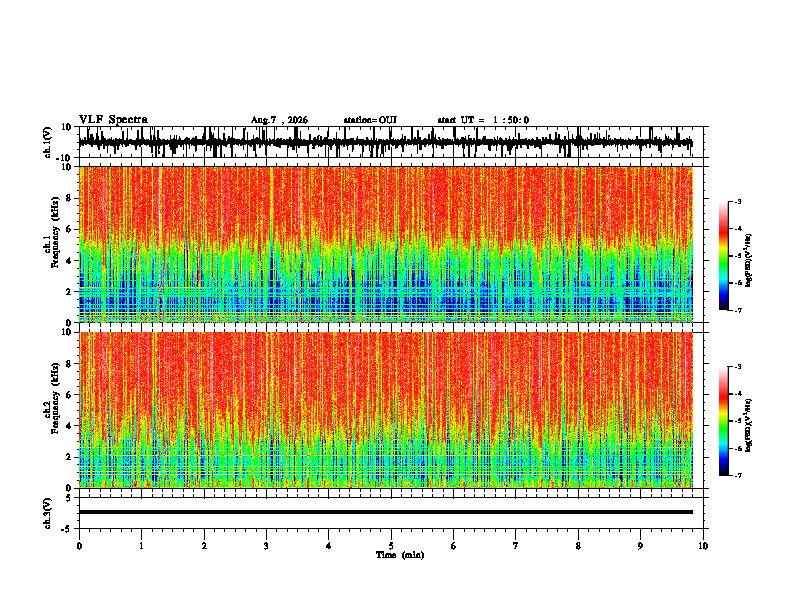Click the ch.1 voltage waveform trace
Screen dimensions: 792x612
coord(385,142)
